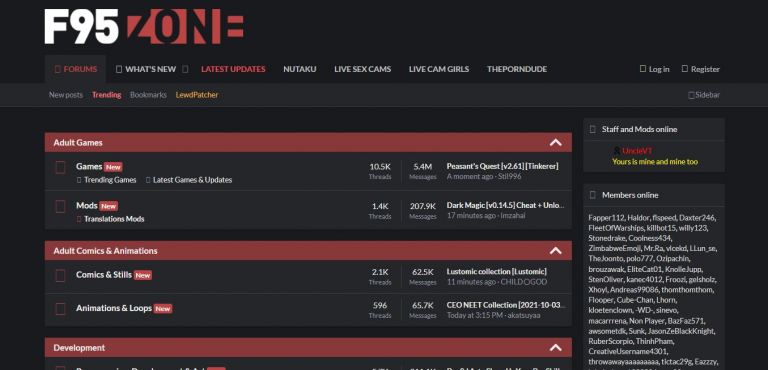Viewport: 768px width, 370px height.
Task: Click the Register icon
Action: 685,69
